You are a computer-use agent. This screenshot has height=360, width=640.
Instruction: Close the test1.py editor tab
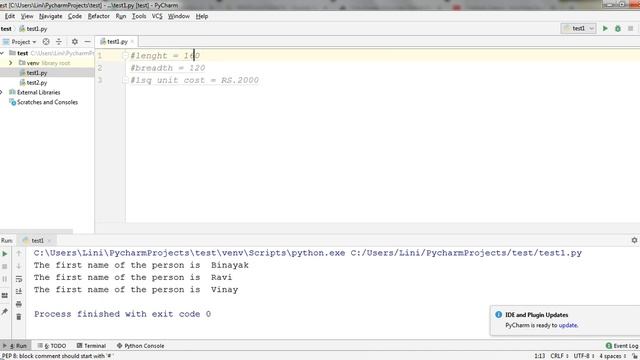point(132,42)
